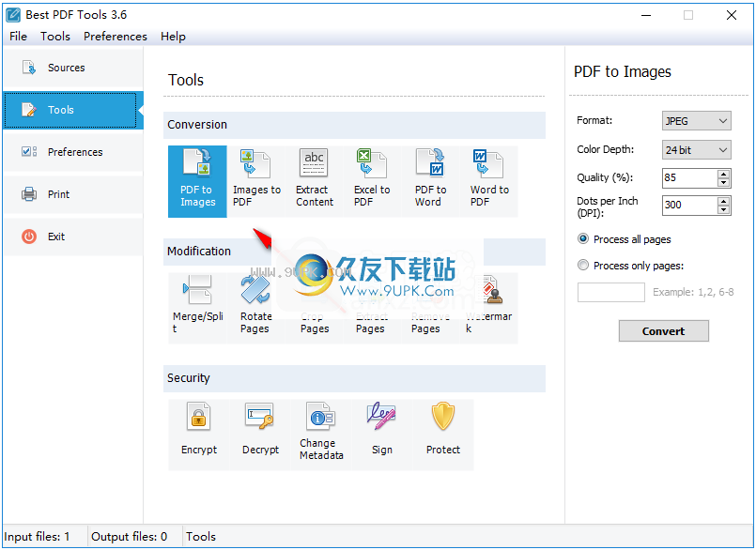Image resolution: width=756 pixels, height=550 pixels.
Task: Click the Output files: 0 status
Action: [x=130, y=537]
